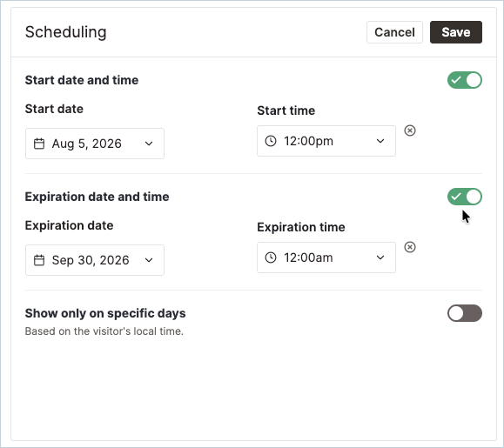
Task: Clear the Expiration time with the x icon
Action: pos(410,247)
